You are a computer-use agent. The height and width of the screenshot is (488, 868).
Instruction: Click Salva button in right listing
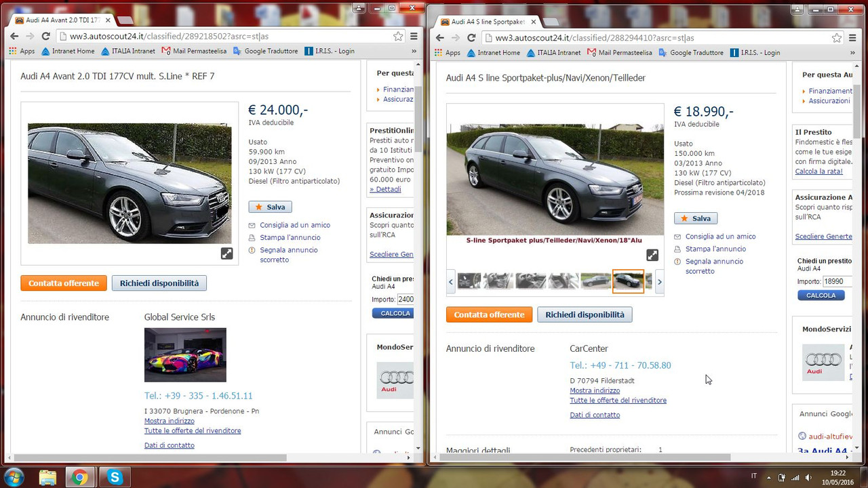tap(696, 218)
